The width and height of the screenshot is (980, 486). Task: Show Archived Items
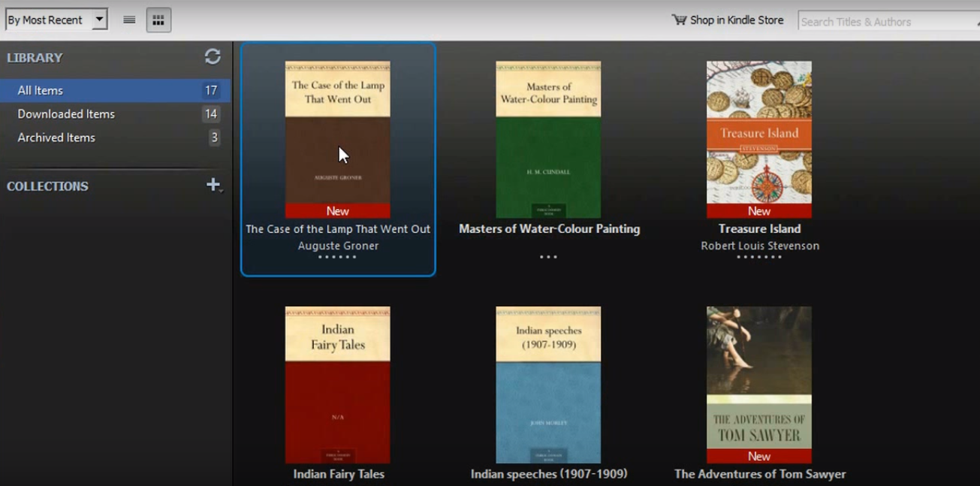(x=115, y=137)
